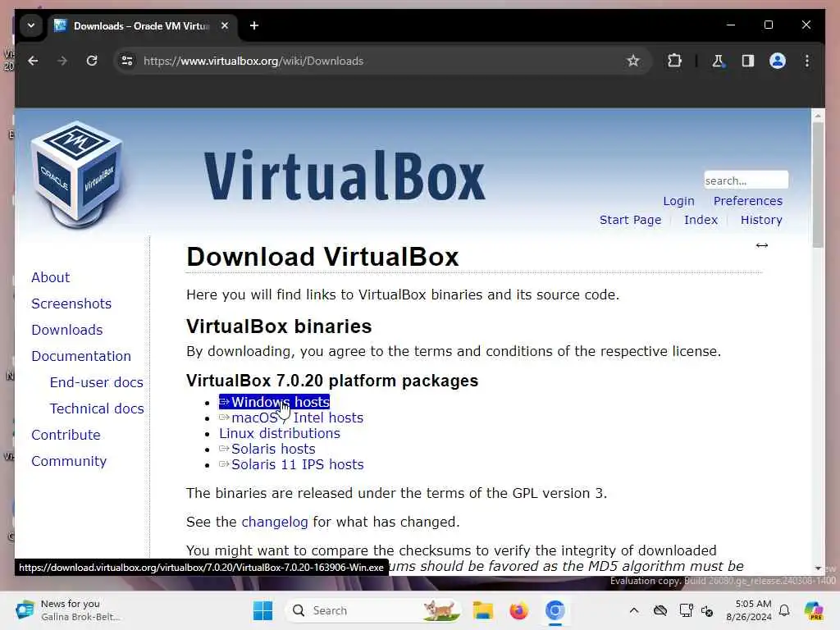Click the page width toggle arrow

(x=762, y=245)
